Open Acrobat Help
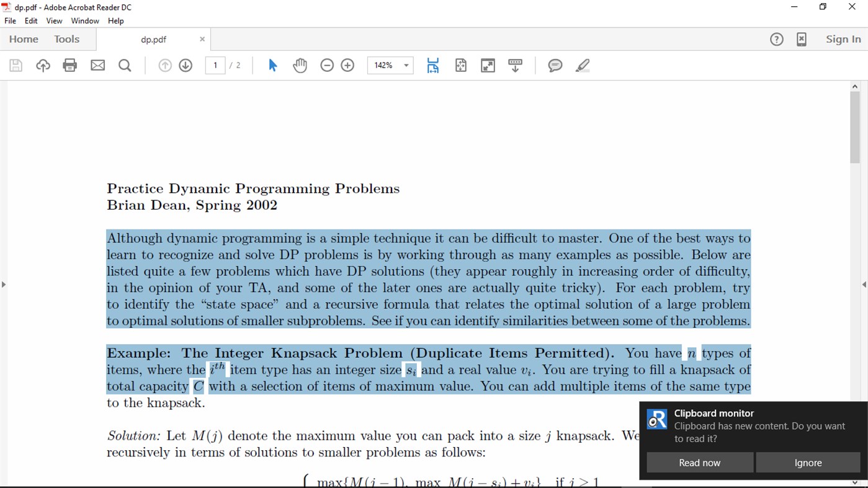 pyautogui.click(x=776, y=38)
